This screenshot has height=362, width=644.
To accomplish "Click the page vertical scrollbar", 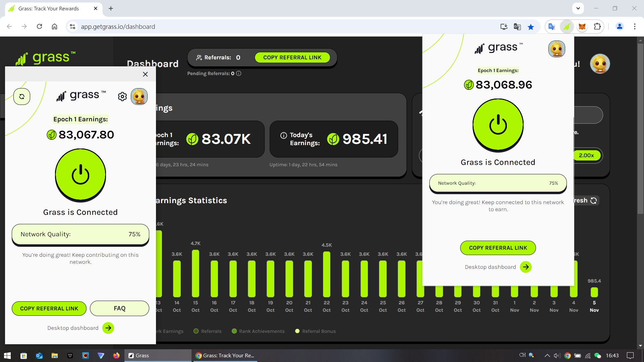I will (640, 129).
